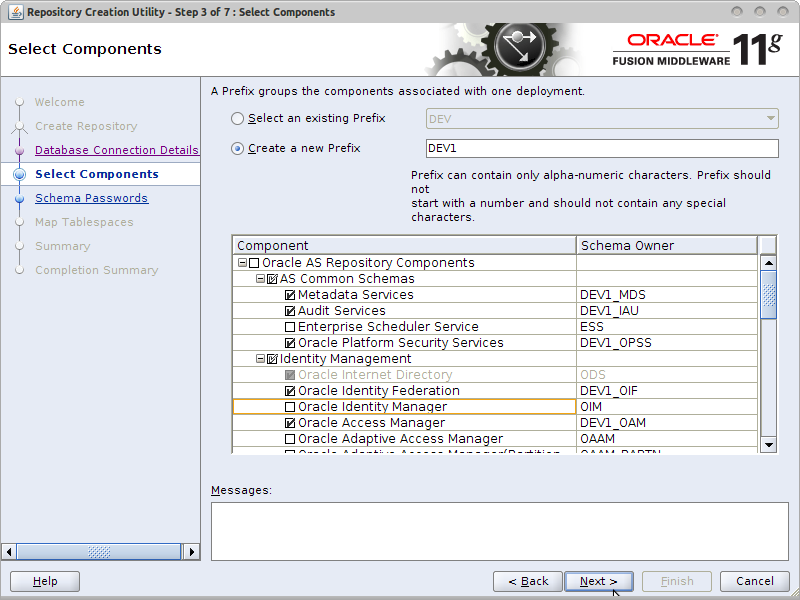The width and height of the screenshot is (800, 600).
Task: Select the 'Select an existing Prefix' radio button
Action: [x=237, y=118]
